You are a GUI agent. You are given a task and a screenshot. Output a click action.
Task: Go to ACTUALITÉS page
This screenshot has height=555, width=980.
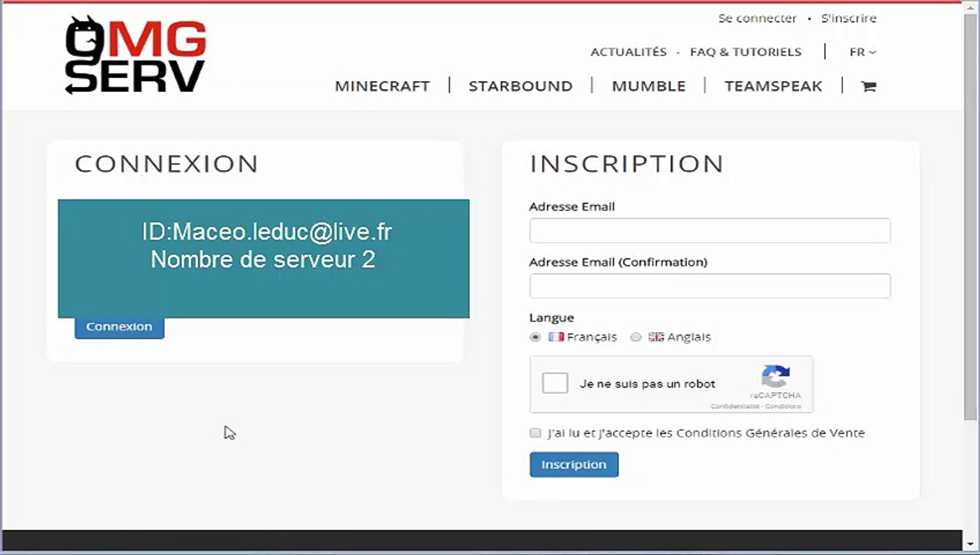tap(629, 52)
